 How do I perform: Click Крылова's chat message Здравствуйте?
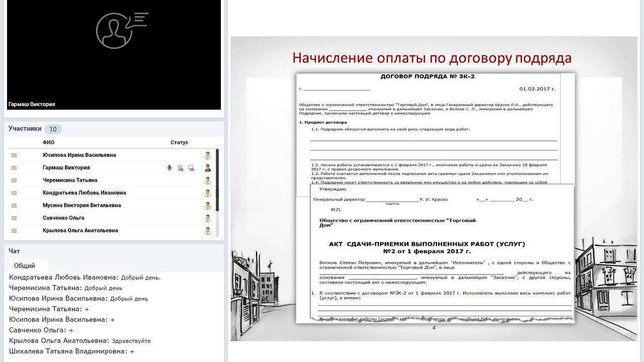coord(79,341)
